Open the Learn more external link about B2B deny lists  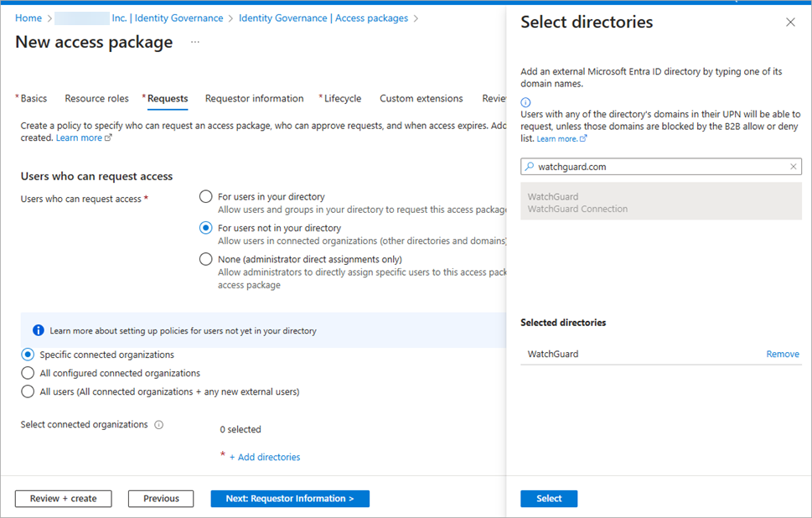[557, 138]
